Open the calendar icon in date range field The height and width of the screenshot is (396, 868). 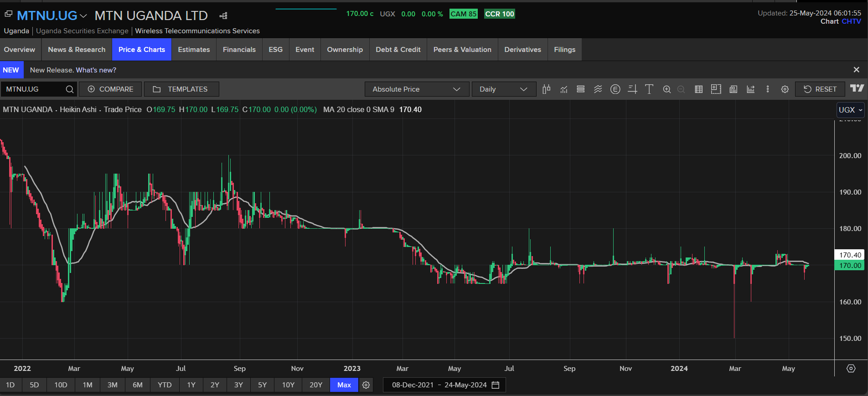coord(496,385)
